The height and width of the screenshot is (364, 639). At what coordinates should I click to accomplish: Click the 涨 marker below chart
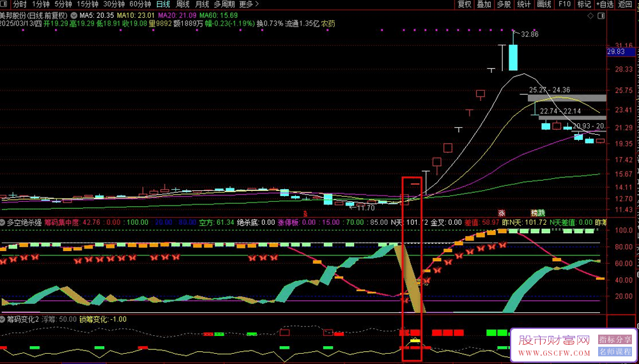click(502, 213)
